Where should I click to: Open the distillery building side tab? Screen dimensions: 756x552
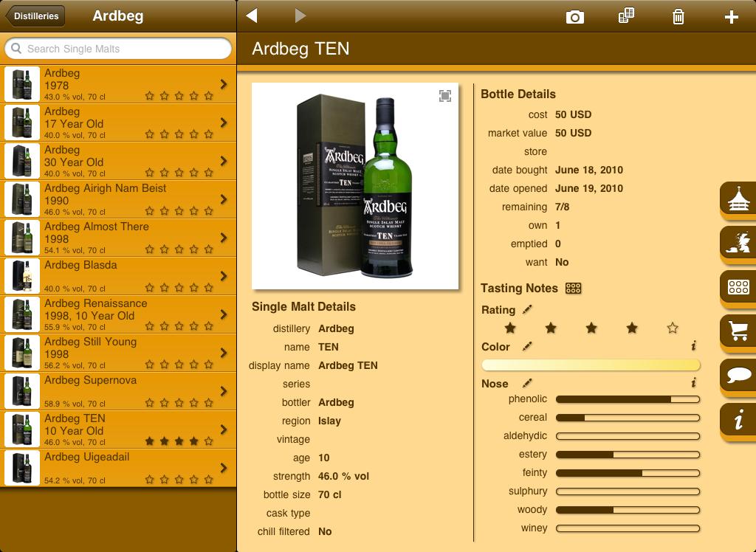point(738,200)
